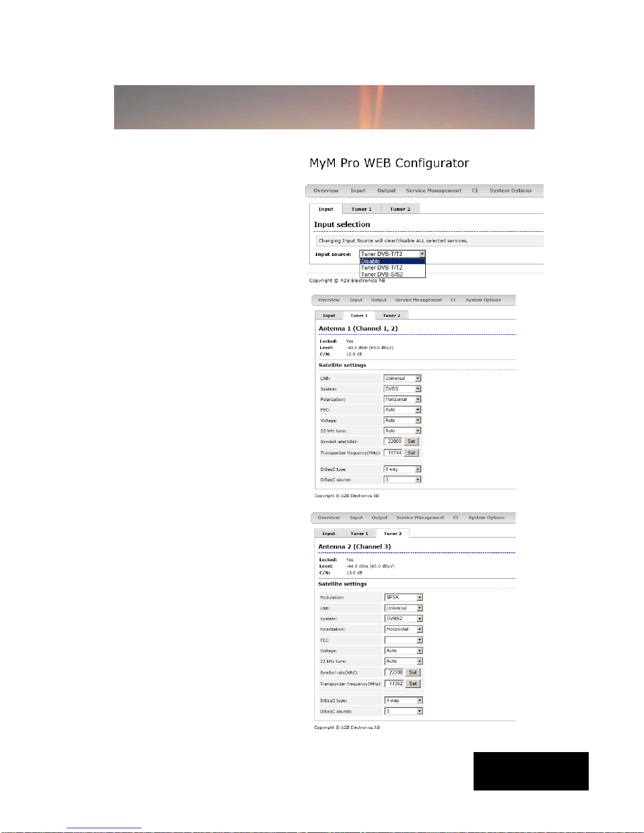The height and width of the screenshot is (833, 644).
Task: Open the Voltage dropdown for Antenna 1
Action: coord(402,420)
